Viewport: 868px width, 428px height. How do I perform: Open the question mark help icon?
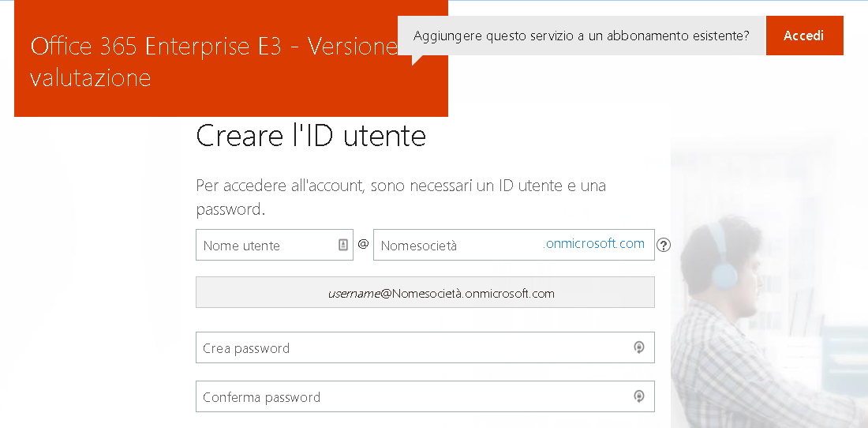pos(663,245)
